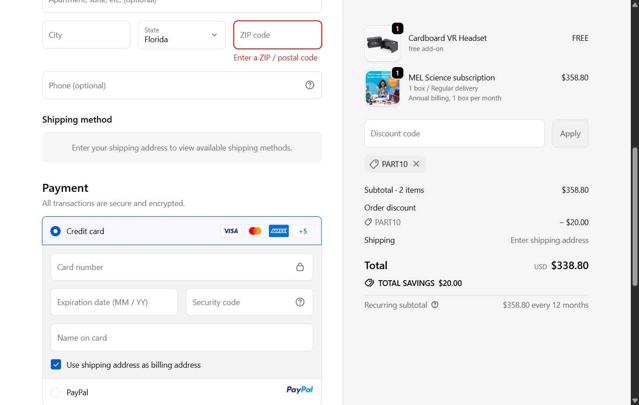This screenshot has width=639, height=405.
Task: Click the phone field help question-mark icon
Action: [309, 85]
